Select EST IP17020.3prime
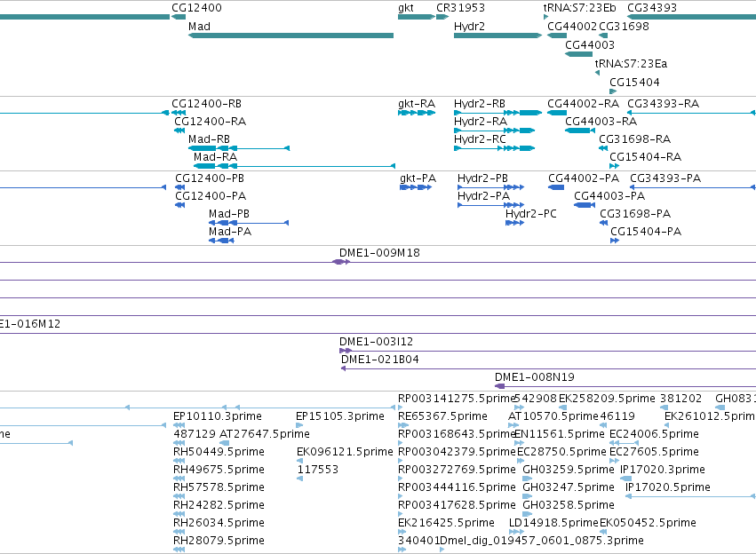 point(663,470)
